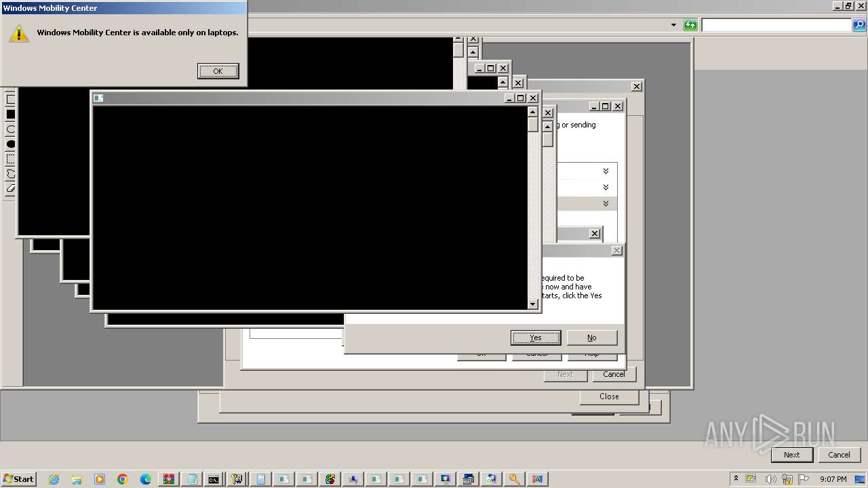Open gold key taskbar item
The image size is (868, 488).
(x=514, y=479)
